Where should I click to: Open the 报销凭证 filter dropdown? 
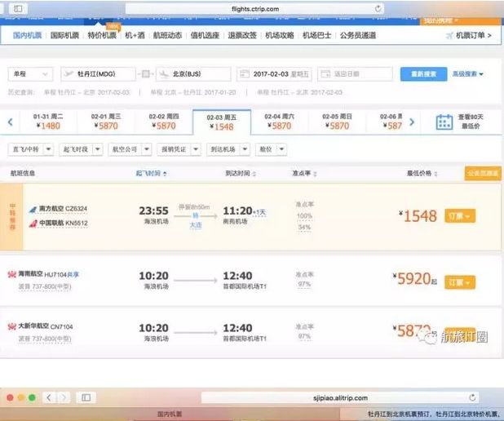click(179, 149)
